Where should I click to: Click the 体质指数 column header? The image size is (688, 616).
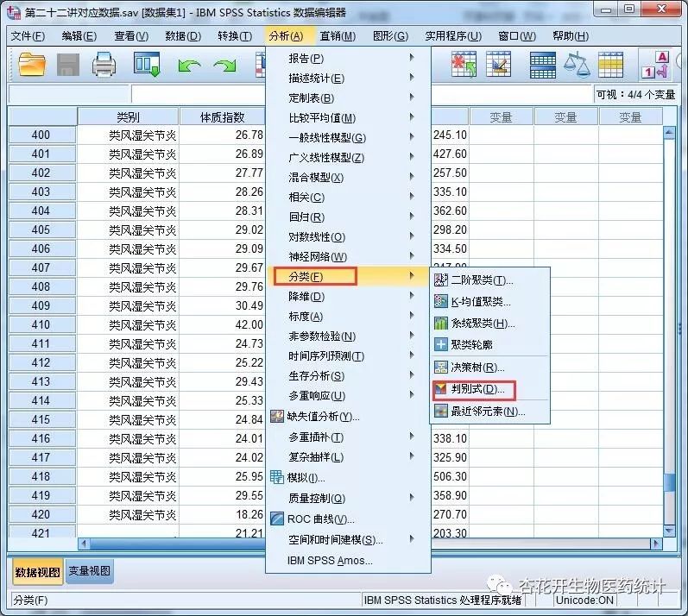click(222, 116)
